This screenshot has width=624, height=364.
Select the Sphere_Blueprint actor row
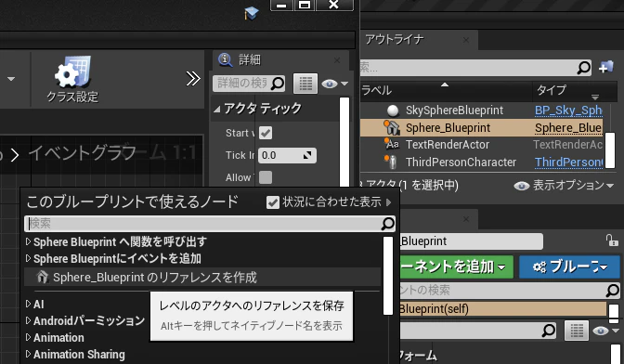coord(482,128)
